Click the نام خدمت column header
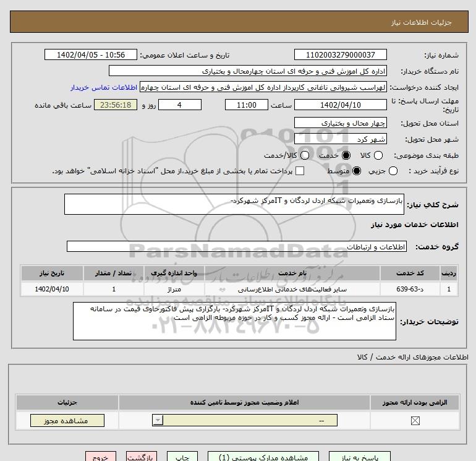This screenshot has height=461, width=476. [x=292, y=273]
